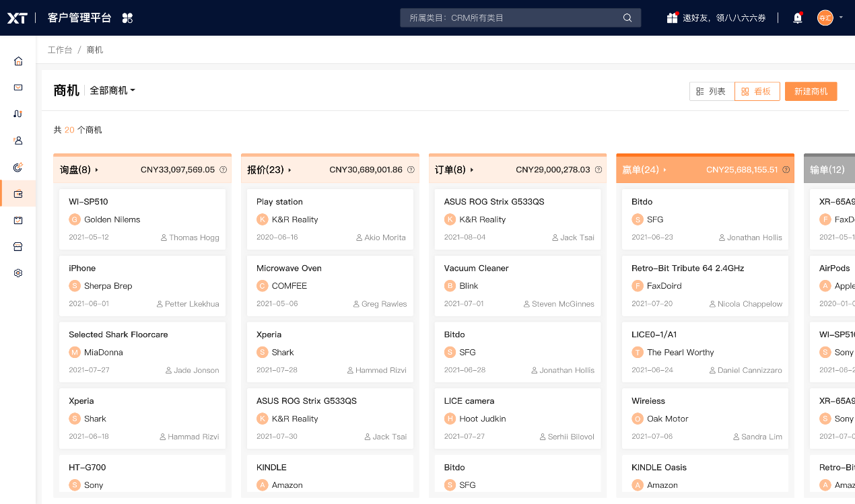This screenshot has width=855, height=504.
Task: Open the home icon in left sidebar
Action: coord(18,61)
